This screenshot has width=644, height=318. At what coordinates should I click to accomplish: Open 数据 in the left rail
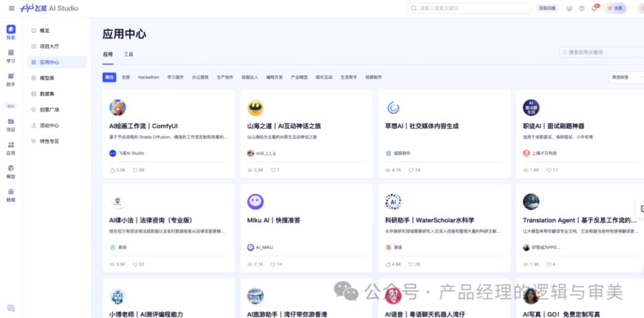pos(11,195)
